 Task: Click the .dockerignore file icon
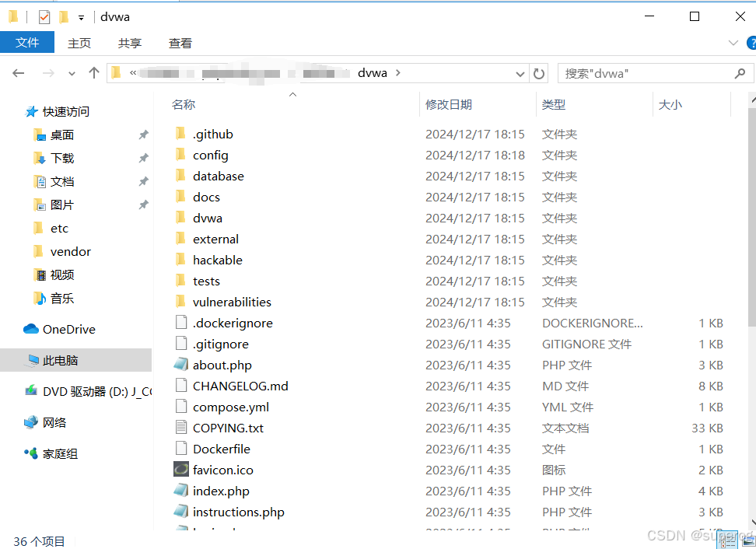[x=181, y=323]
